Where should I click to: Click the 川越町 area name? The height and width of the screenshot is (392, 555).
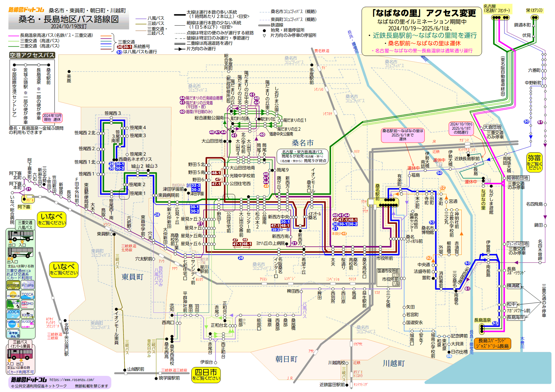pyautogui.click(x=394, y=363)
